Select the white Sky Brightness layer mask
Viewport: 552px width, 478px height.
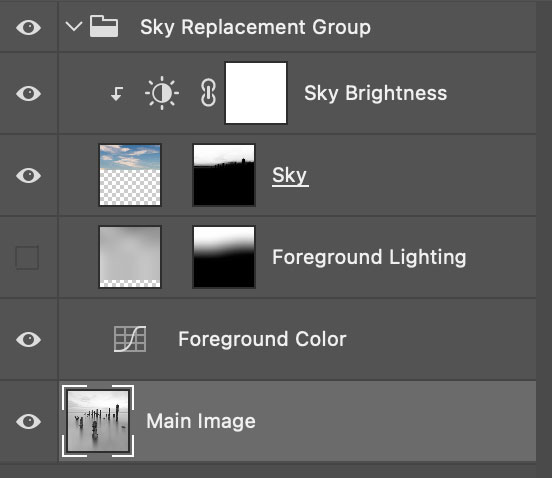tap(256, 93)
